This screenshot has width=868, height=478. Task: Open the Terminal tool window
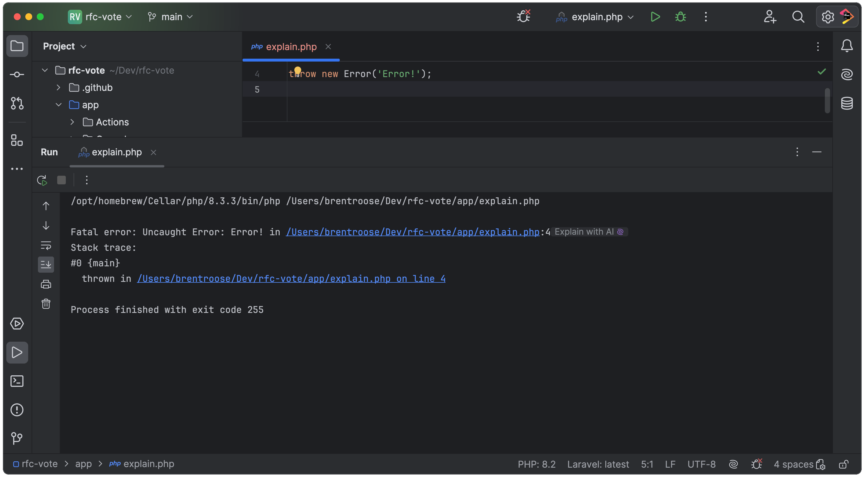point(17,381)
